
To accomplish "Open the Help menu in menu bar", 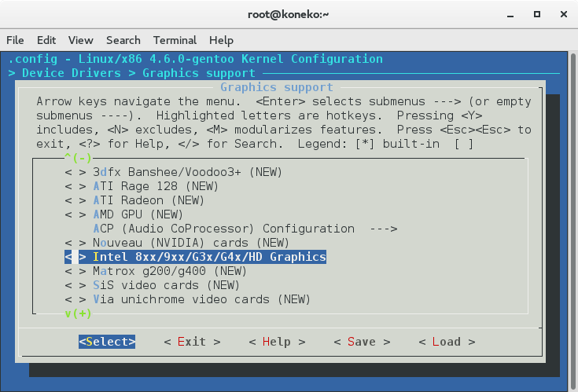I will [221, 40].
